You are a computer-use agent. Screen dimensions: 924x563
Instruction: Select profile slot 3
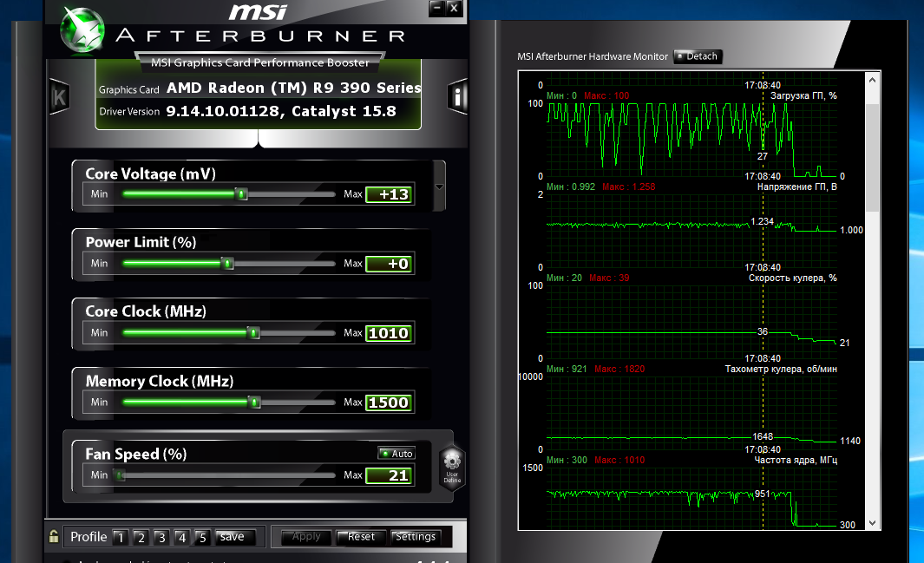click(x=161, y=537)
